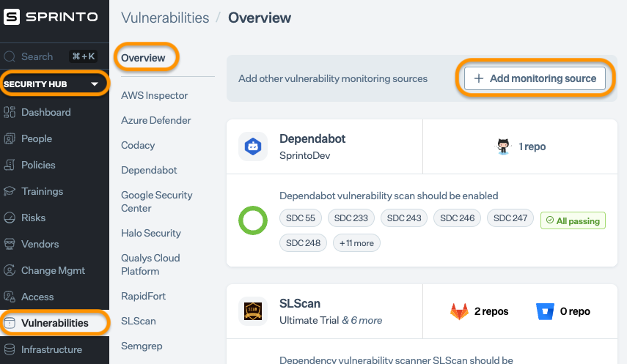Click Add monitoring source button
Screen dimensions: 627x364
coord(535,78)
